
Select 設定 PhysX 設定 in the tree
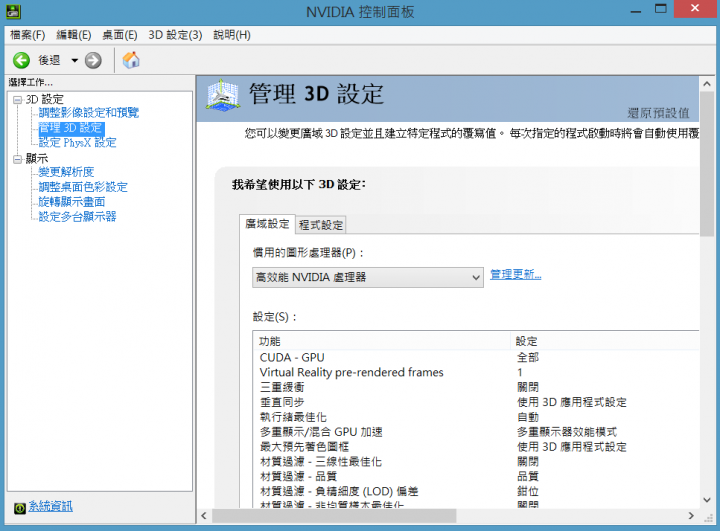click(x=77, y=142)
